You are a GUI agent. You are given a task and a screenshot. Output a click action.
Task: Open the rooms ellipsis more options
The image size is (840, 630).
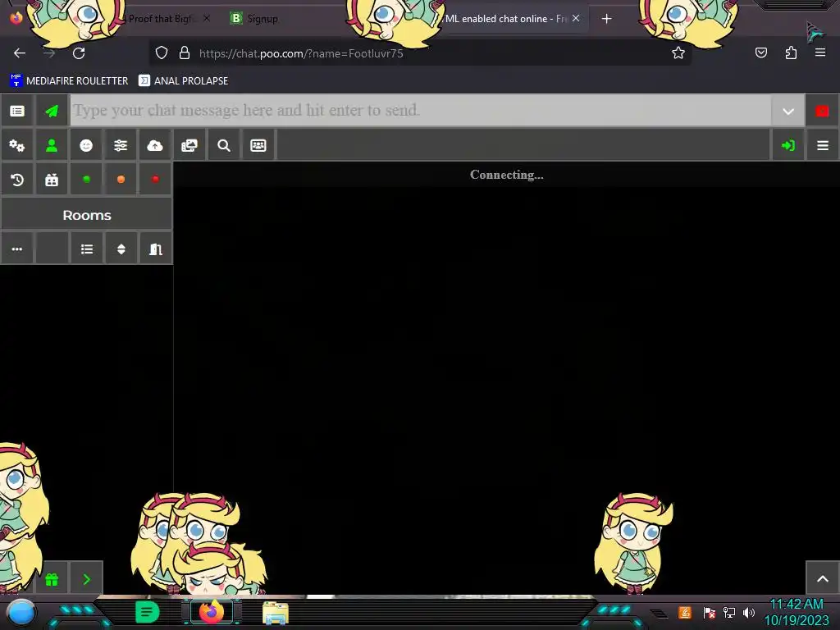17,249
